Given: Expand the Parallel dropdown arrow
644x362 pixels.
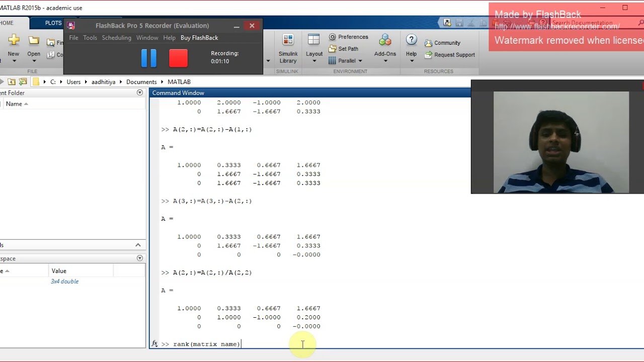Looking at the screenshot, I should coord(360,61).
